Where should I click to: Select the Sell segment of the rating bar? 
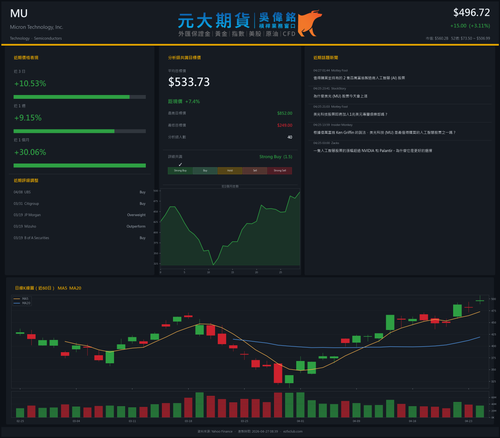point(255,171)
